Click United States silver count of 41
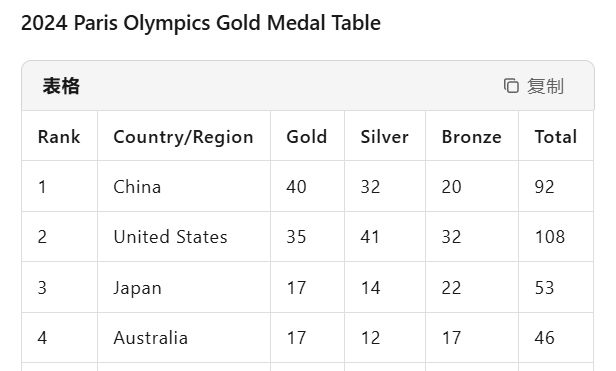616x371 pixels. click(370, 237)
